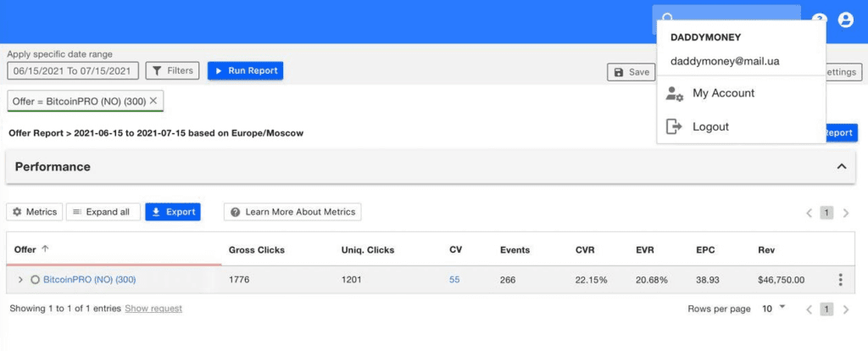Run the report
Screen dimensions: 868x351
point(245,71)
